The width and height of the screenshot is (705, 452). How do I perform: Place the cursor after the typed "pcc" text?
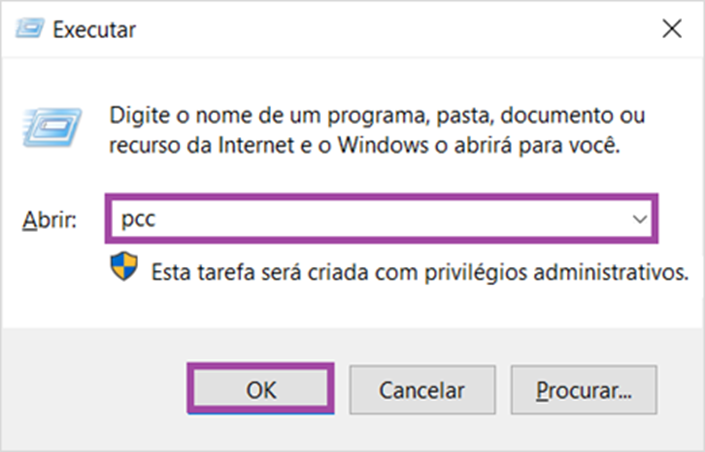[158, 219]
